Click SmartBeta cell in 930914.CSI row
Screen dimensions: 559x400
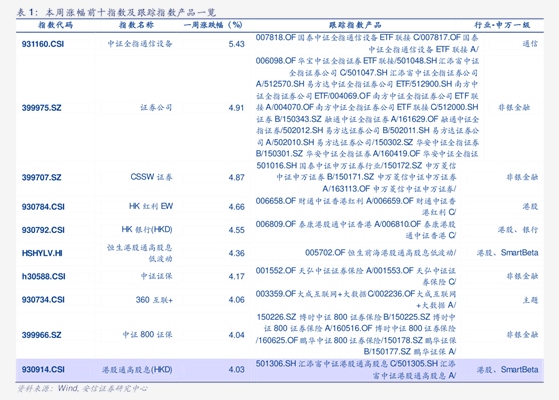pyautogui.click(x=507, y=370)
